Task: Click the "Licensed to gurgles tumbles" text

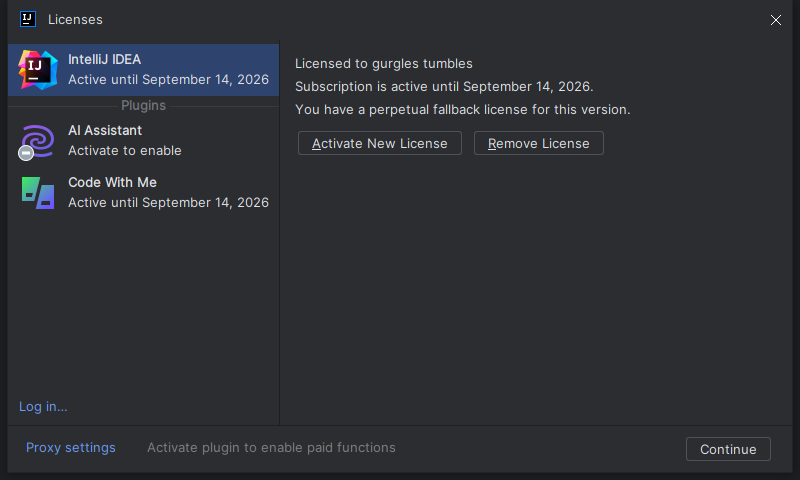Action: (384, 64)
